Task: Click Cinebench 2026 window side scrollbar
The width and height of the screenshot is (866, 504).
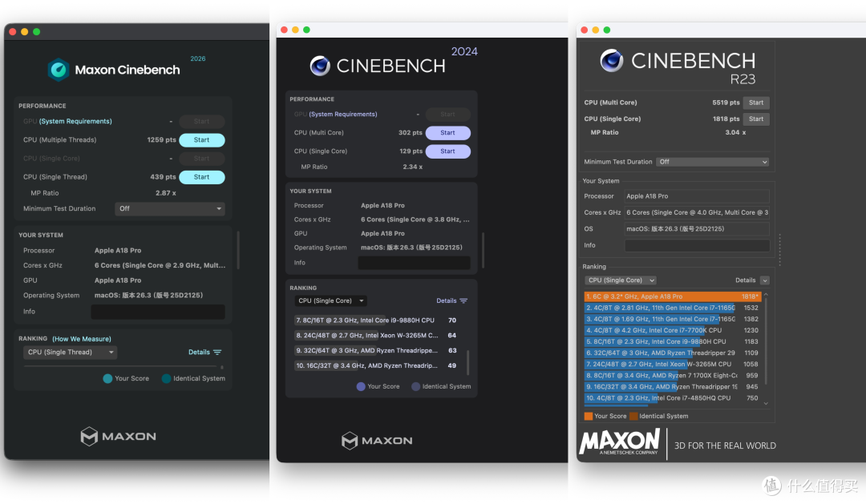Action: click(x=238, y=250)
